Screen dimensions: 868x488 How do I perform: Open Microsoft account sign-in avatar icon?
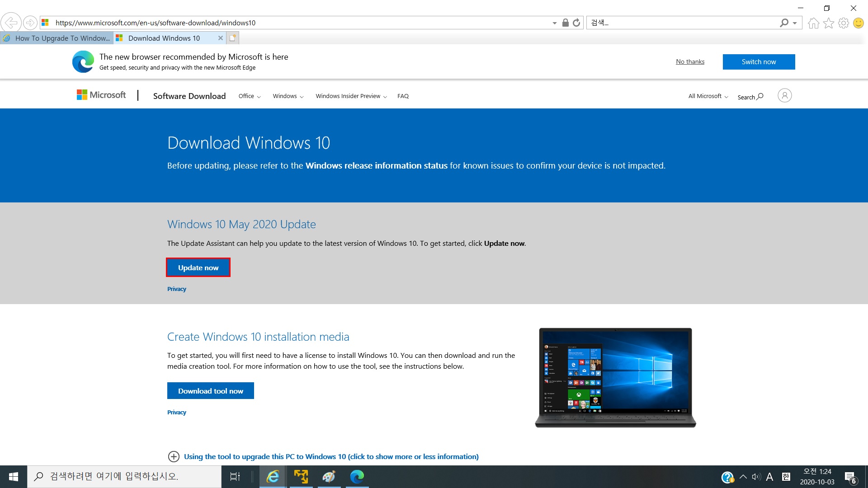(x=784, y=96)
